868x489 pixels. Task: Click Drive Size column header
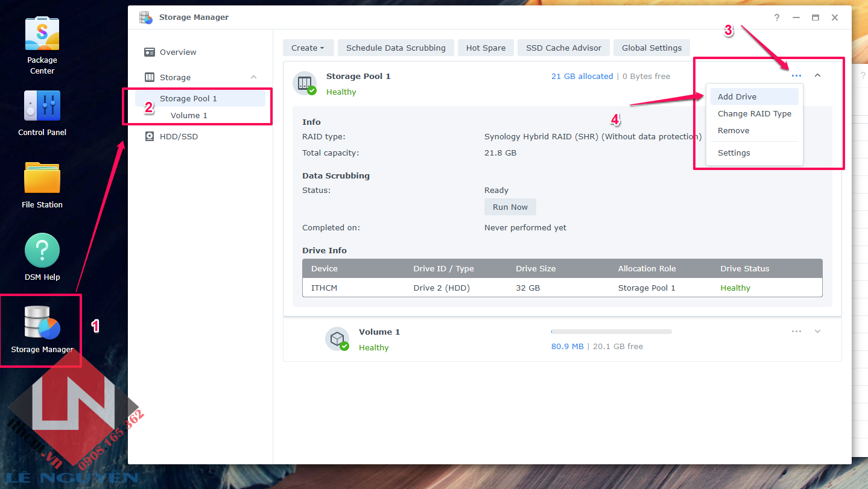click(536, 268)
